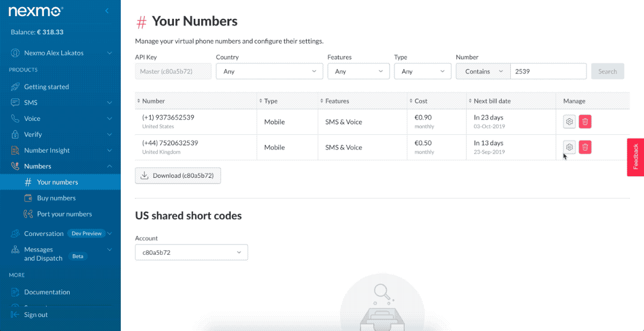Image resolution: width=644 pixels, height=331 pixels.
Task: Open the Features filter dropdown
Action: [358, 70]
